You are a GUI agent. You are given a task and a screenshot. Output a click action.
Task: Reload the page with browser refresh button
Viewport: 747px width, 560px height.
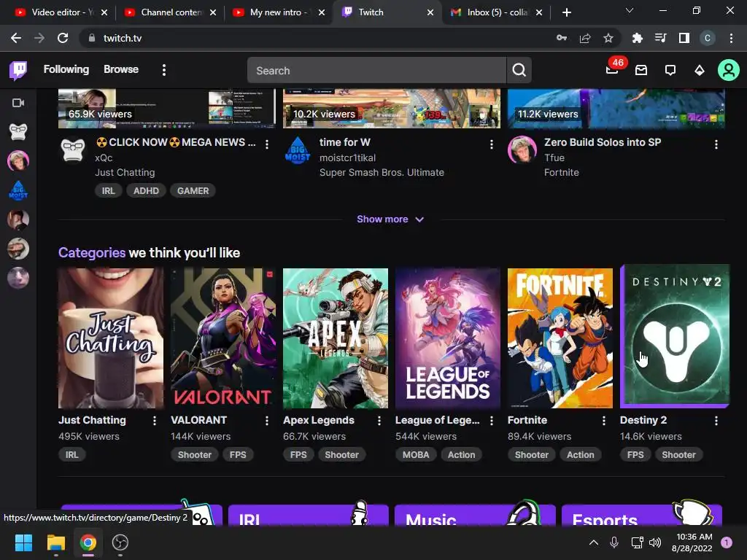[63, 38]
